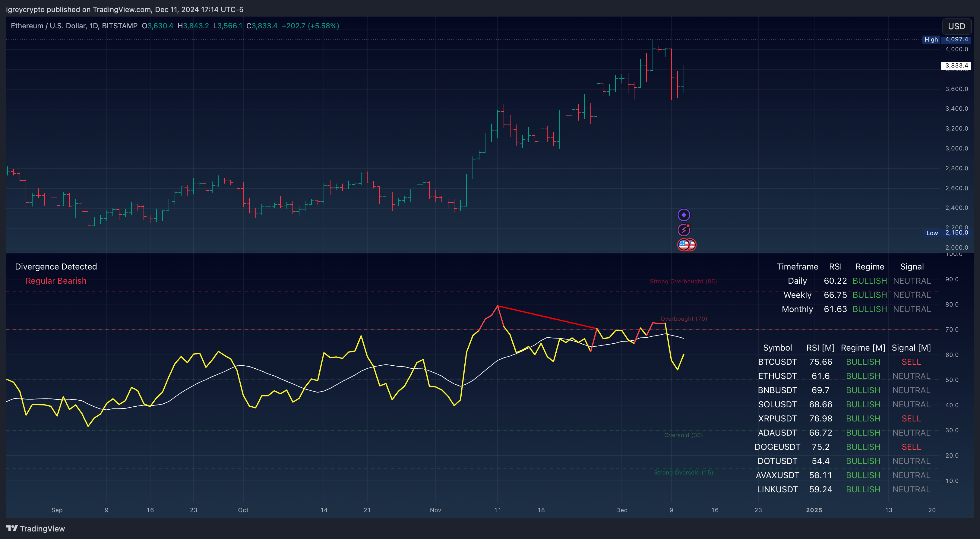Viewport: 980px width, 539px height.
Task: Click the 3,000.0 price scale label
Action: click(x=956, y=148)
